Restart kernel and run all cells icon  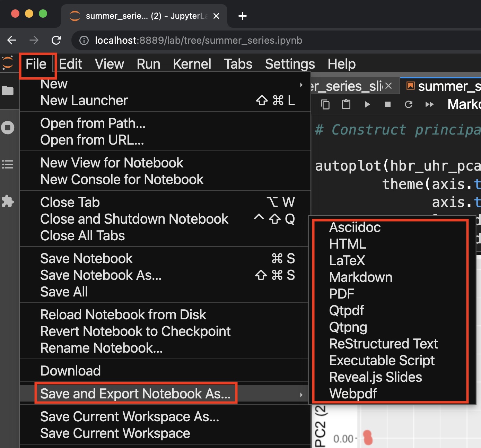point(429,104)
